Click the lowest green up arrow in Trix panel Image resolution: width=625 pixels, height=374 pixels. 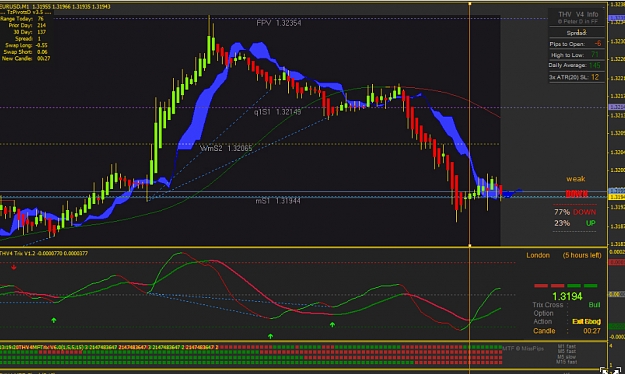coord(270,336)
